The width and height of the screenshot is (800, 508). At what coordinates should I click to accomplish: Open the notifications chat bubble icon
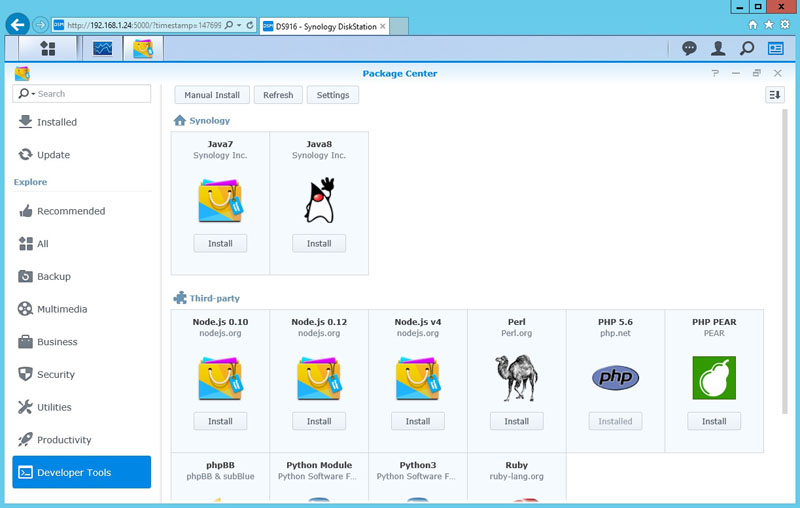click(x=689, y=48)
